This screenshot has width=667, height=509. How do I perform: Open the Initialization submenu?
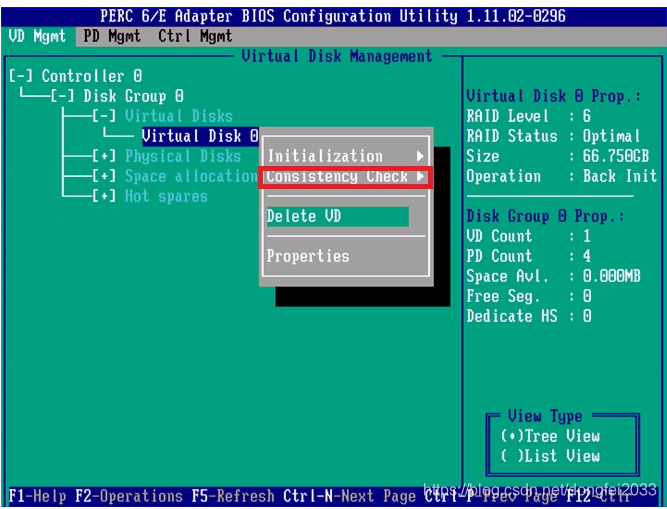[346, 156]
